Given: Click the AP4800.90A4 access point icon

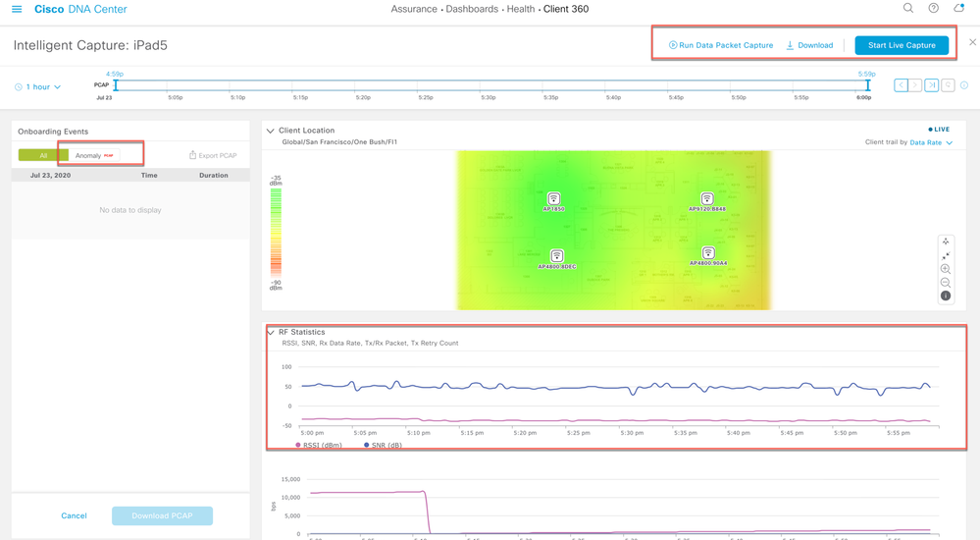Looking at the screenshot, I should coord(708,252).
